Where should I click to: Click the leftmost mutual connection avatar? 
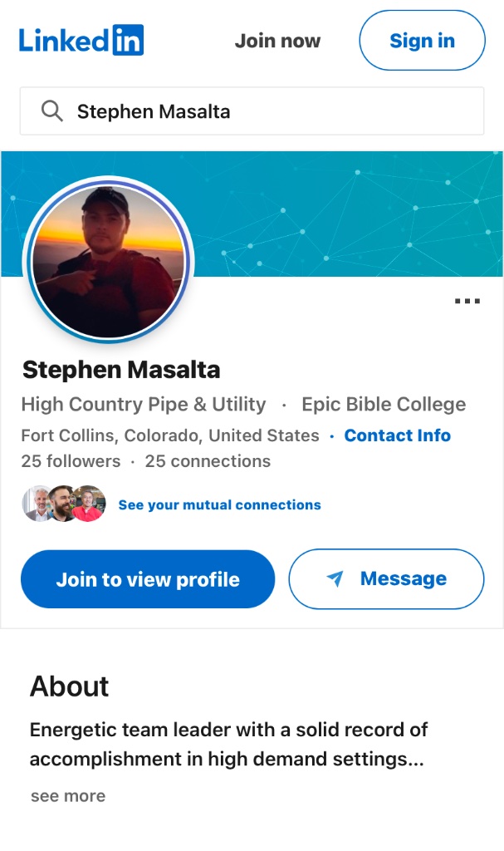[x=37, y=504]
